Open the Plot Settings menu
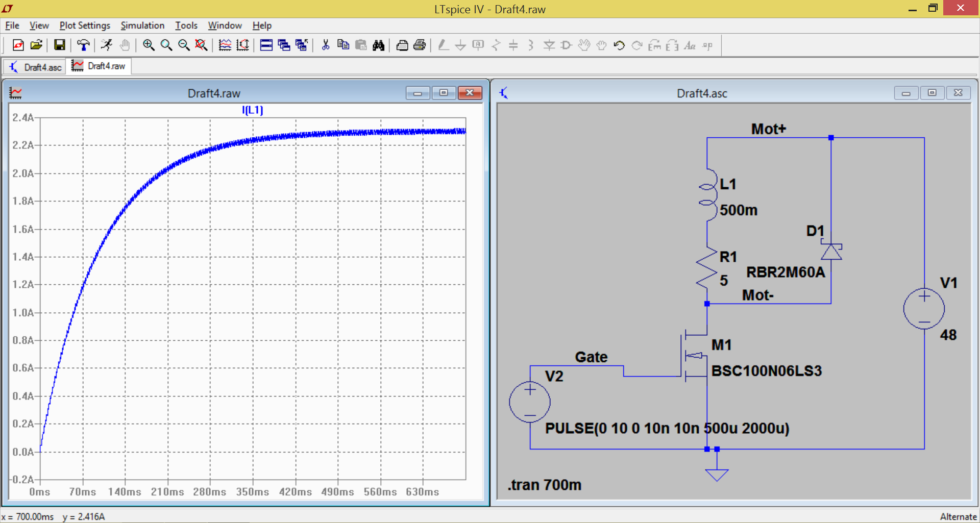Viewport: 980px width, 523px height. 85,26
